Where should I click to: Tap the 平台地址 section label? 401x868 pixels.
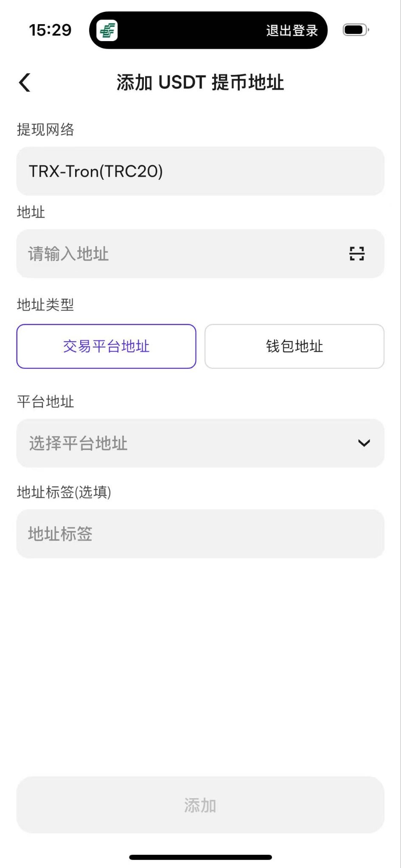pyautogui.click(x=45, y=401)
